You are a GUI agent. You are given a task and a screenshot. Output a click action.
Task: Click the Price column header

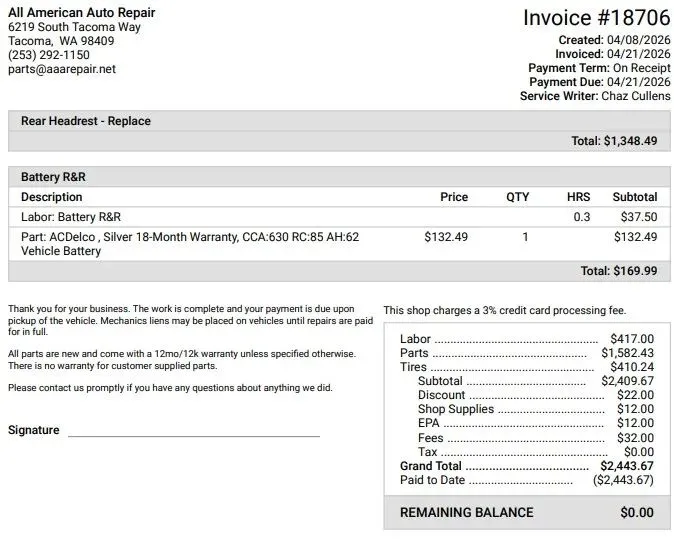(454, 197)
